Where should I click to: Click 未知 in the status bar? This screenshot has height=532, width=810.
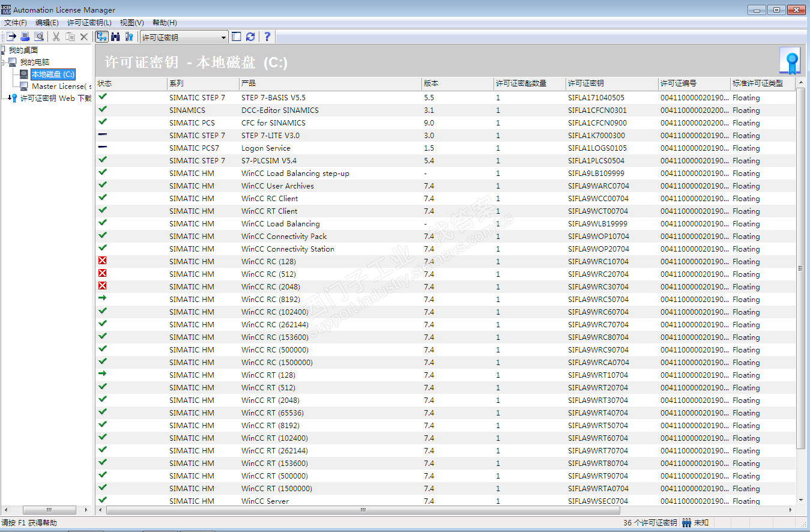(x=701, y=523)
